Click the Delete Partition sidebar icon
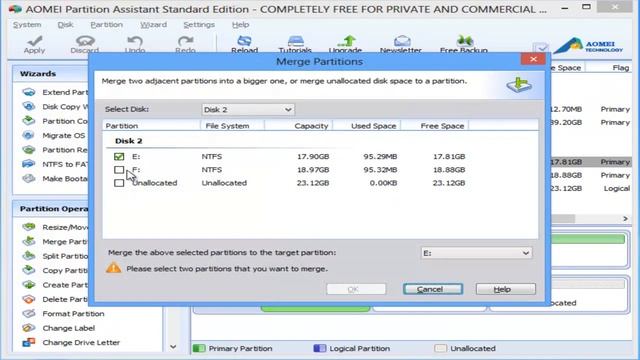Screen dimensions: 640x360 point(29,299)
